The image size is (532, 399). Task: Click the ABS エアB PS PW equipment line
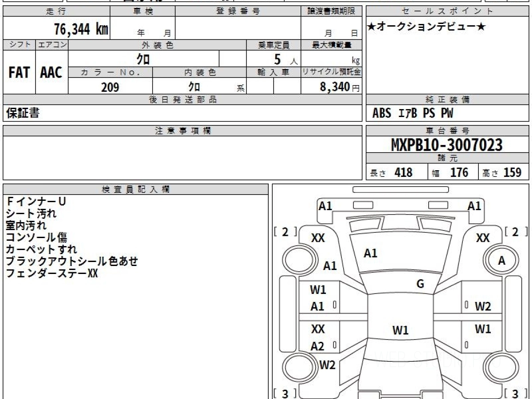413,113
